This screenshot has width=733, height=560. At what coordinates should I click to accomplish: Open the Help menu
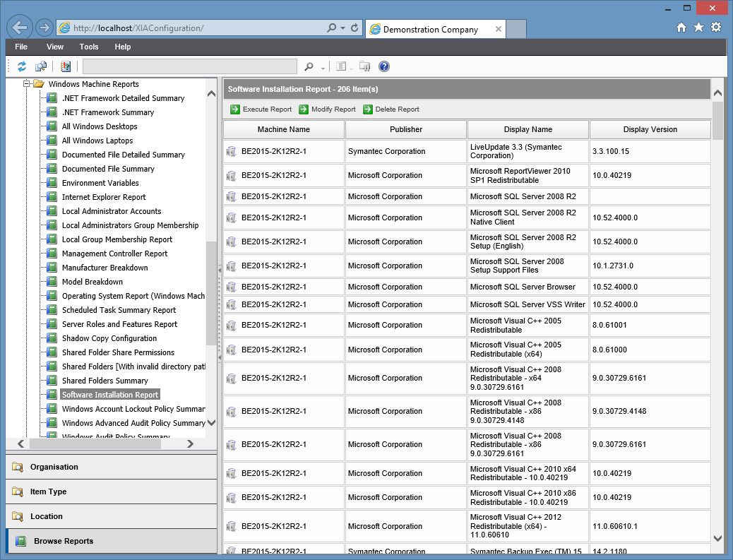coord(122,47)
